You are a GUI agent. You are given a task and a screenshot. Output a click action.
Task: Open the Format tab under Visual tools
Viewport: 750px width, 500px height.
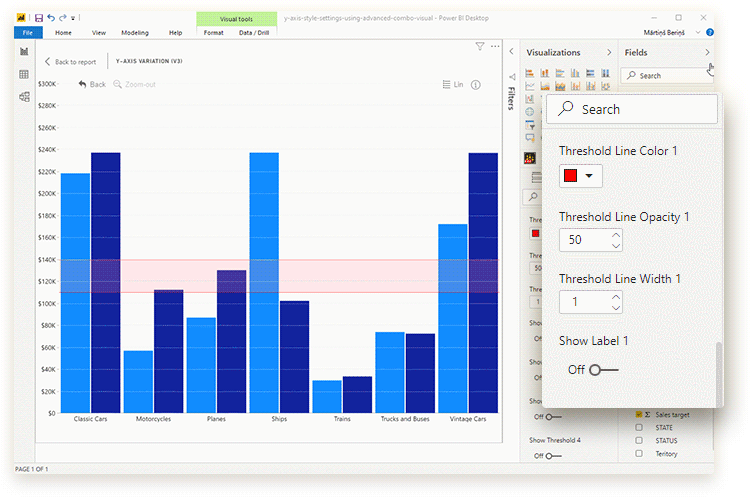[213, 33]
